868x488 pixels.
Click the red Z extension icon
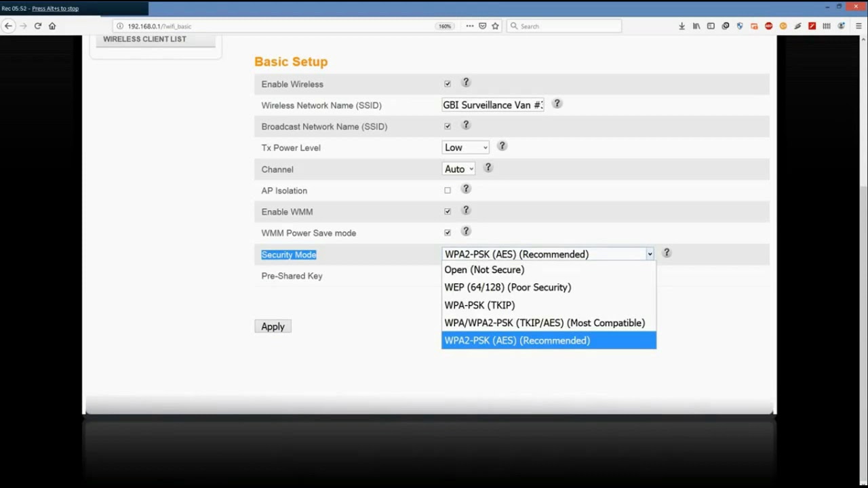click(812, 26)
